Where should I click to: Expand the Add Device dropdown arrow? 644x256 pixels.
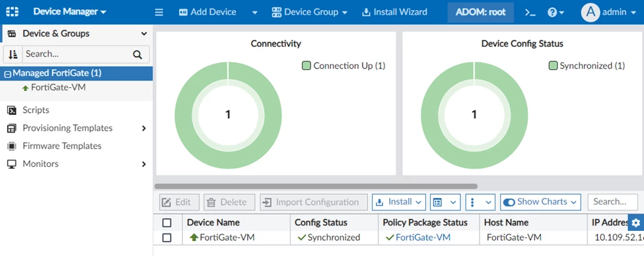(x=255, y=13)
